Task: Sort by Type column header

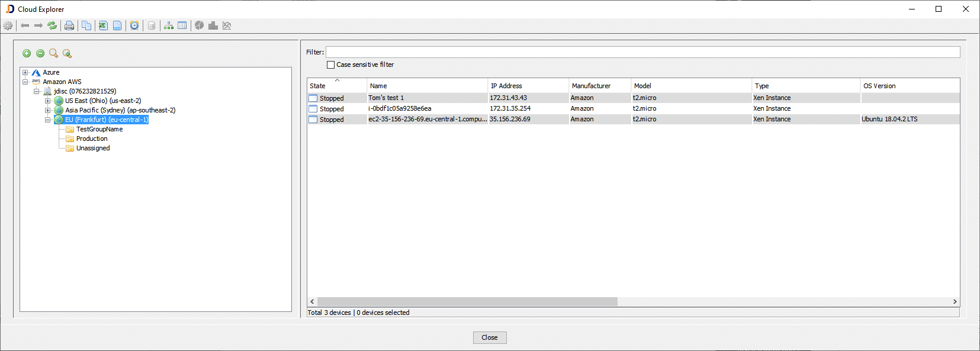Action: point(806,86)
